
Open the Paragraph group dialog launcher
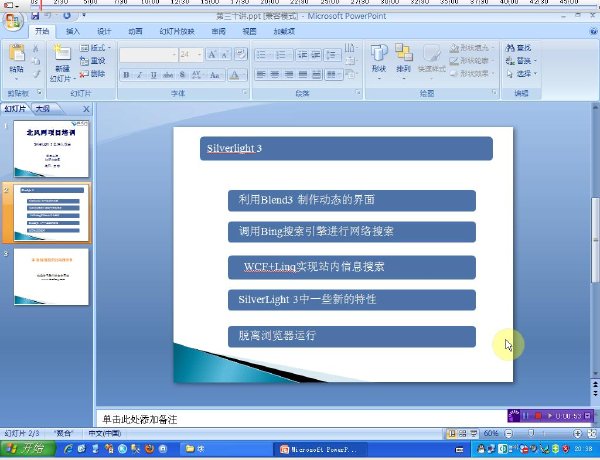point(358,92)
